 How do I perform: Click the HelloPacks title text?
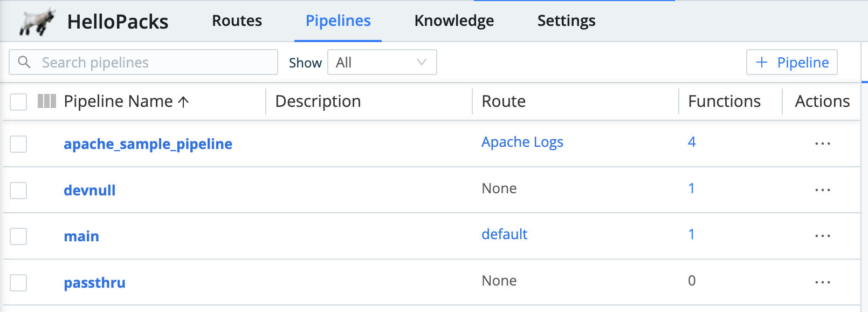[118, 22]
